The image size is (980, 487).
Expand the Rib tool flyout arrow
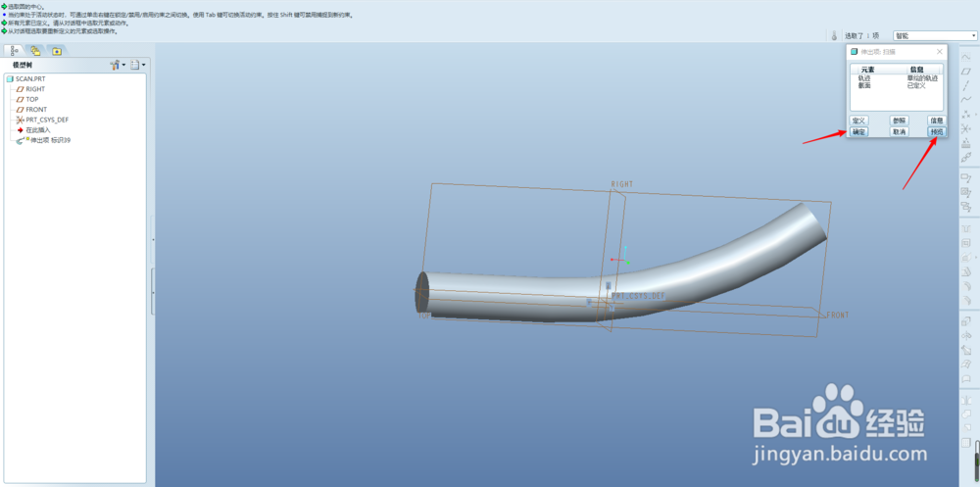pos(976,258)
